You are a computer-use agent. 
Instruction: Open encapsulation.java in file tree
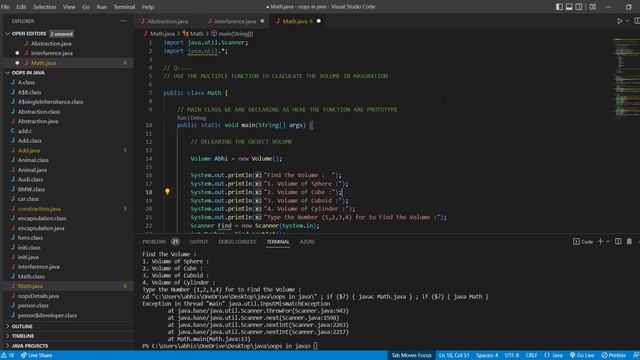[x=41, y=228]
